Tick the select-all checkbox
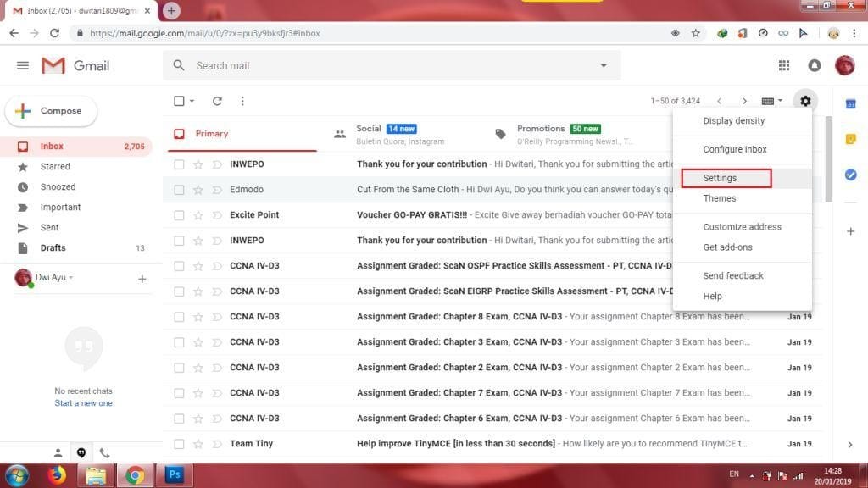Viewport: 868px width, 488px height. click(x=179, y=101)
